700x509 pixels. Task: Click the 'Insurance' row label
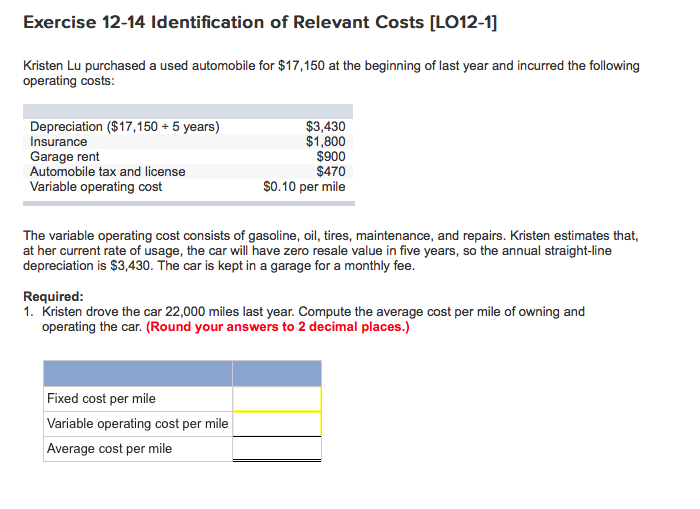[58, 142]
